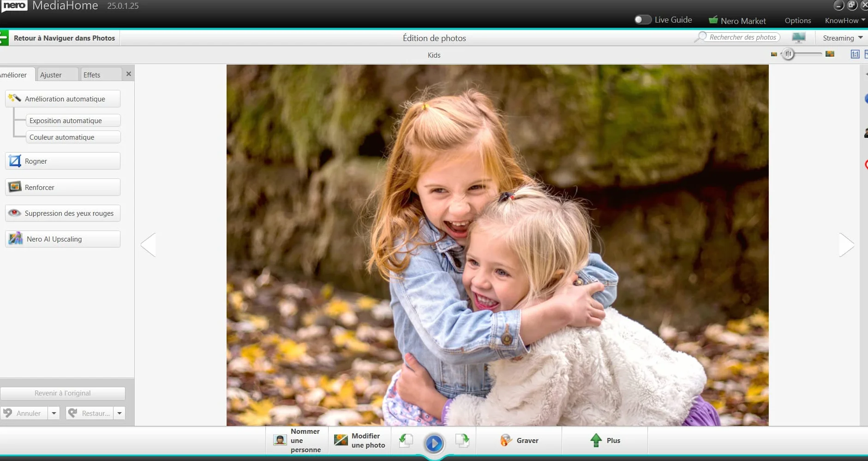Open the Options menu
Viewport: 868px width, 461px height.
(x=797, y=21)
